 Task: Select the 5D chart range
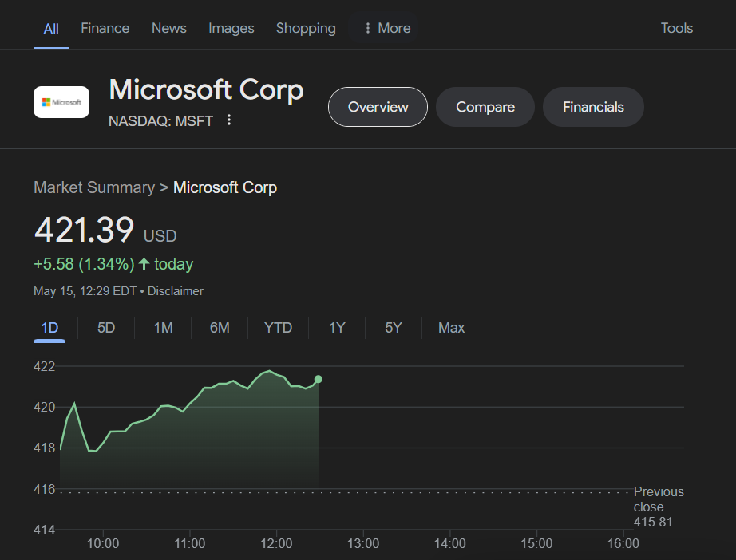[x=106, y=328]
